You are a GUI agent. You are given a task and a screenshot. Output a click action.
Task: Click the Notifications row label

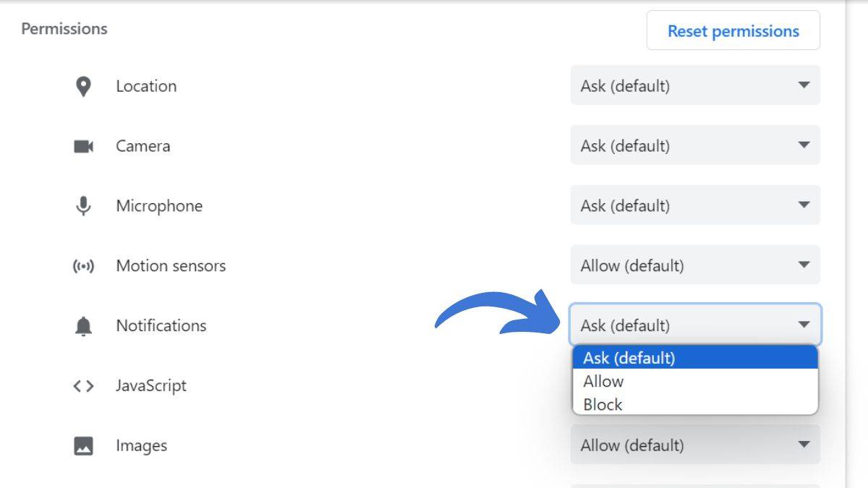coord(161,326)
